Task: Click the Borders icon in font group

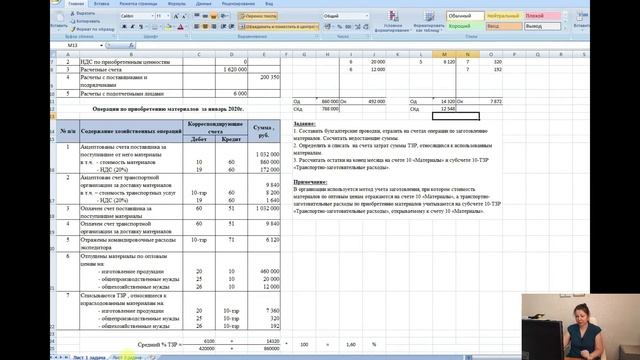Action: point(155,27)
